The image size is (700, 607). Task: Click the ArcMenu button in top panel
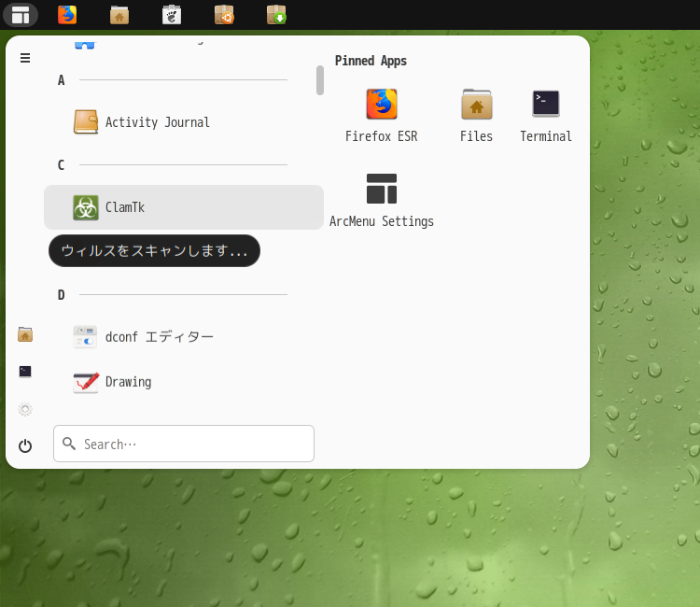coord(21,15)
